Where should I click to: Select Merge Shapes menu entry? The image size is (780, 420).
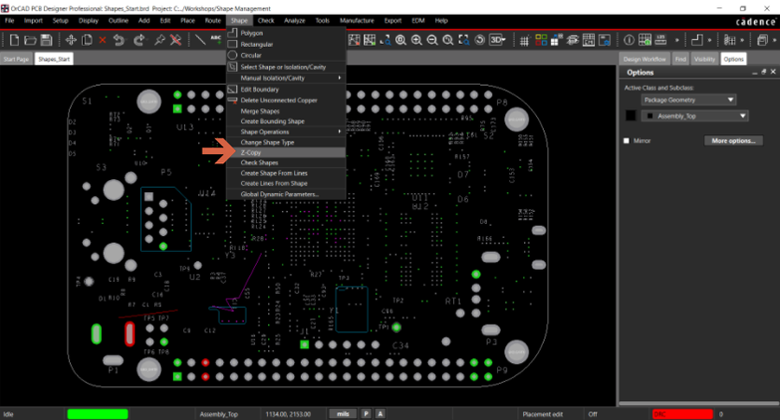coord(286,111)
